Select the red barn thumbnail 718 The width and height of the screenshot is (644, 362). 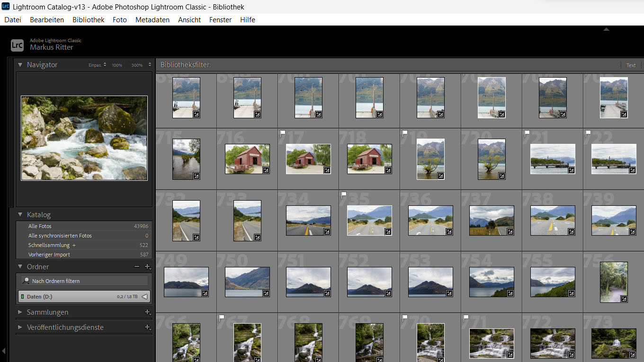pyautogui.click(x=369, y=159)
